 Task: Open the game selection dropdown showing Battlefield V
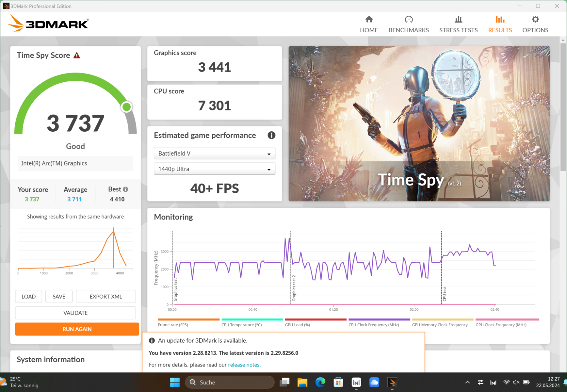click(215, 153)
